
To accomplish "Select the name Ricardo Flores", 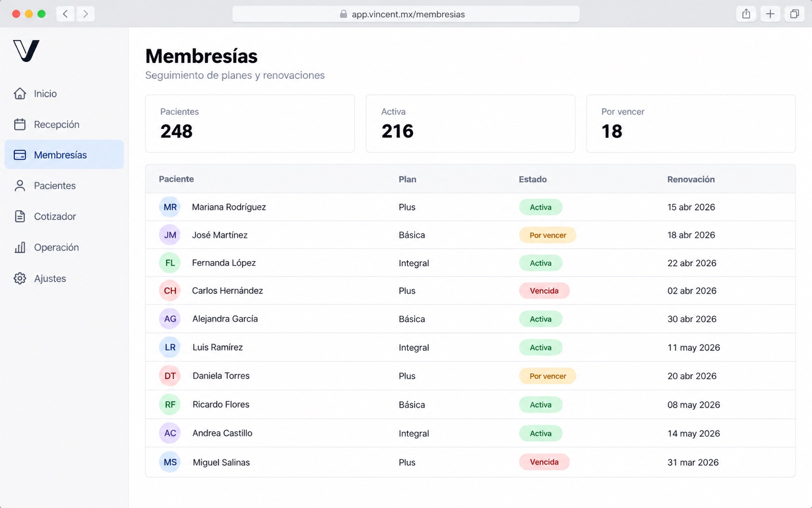I will [221, 405].
